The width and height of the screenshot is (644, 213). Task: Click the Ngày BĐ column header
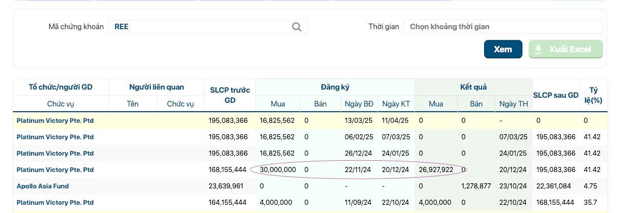click(359, 104)
